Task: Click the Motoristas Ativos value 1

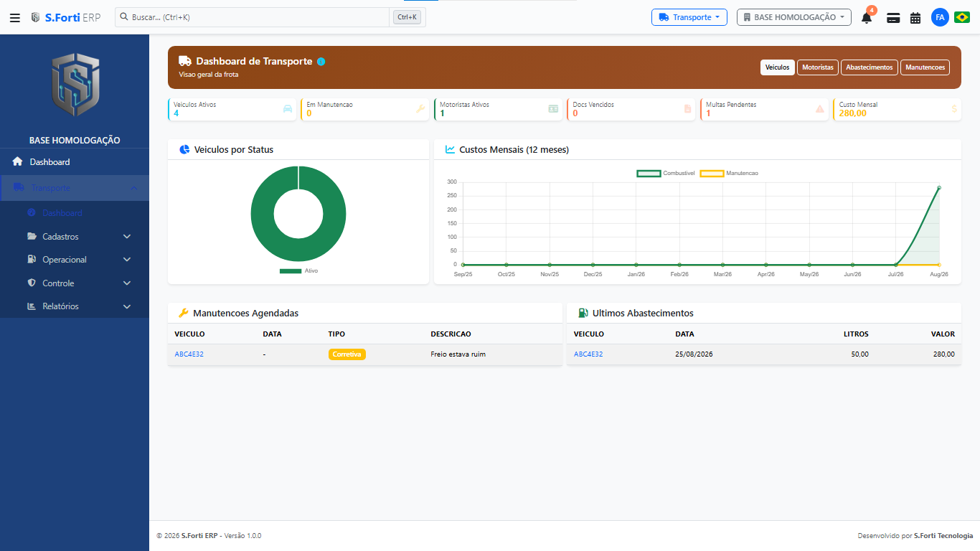Action: click(x=442, y=113)
